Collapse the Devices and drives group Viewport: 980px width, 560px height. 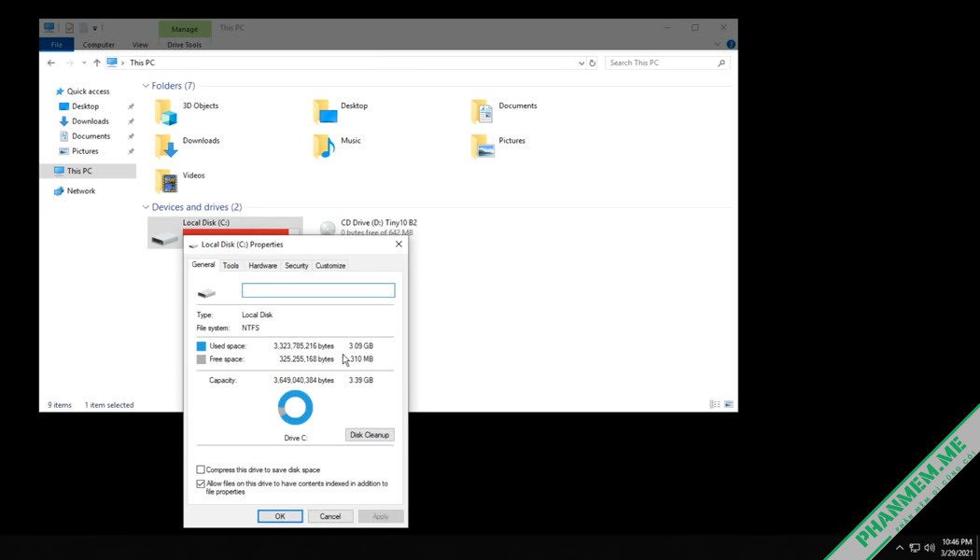point(146,207)
